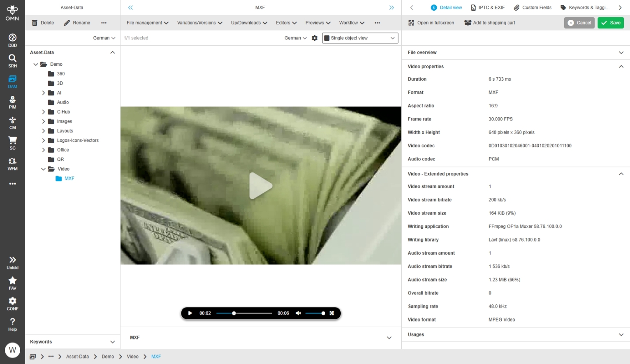Rename the selected folder

tap(77, 23)
